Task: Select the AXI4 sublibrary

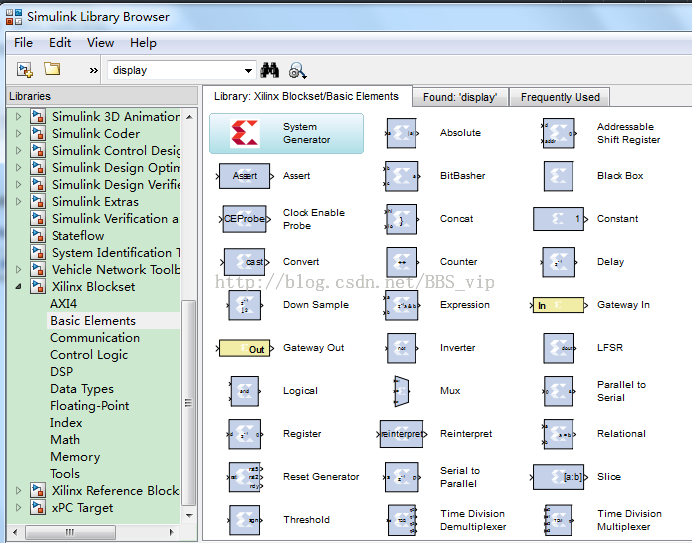Action: (64, 304)
